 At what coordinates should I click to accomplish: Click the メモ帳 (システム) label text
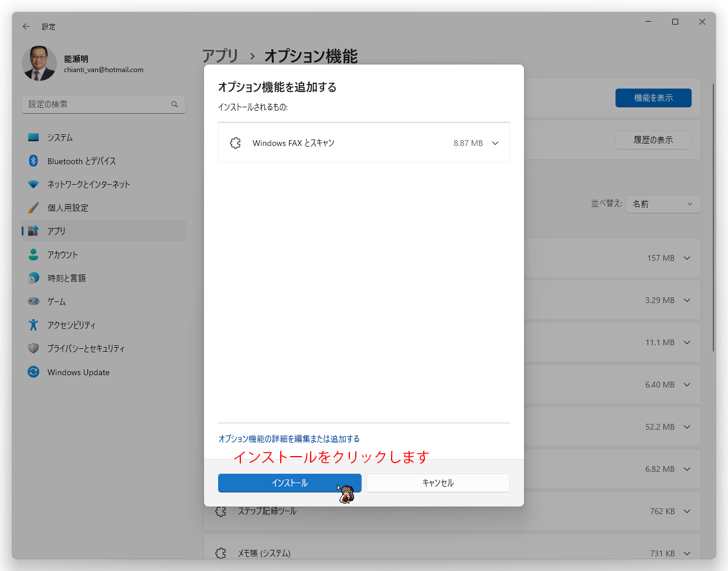click(x=264, y=553)
